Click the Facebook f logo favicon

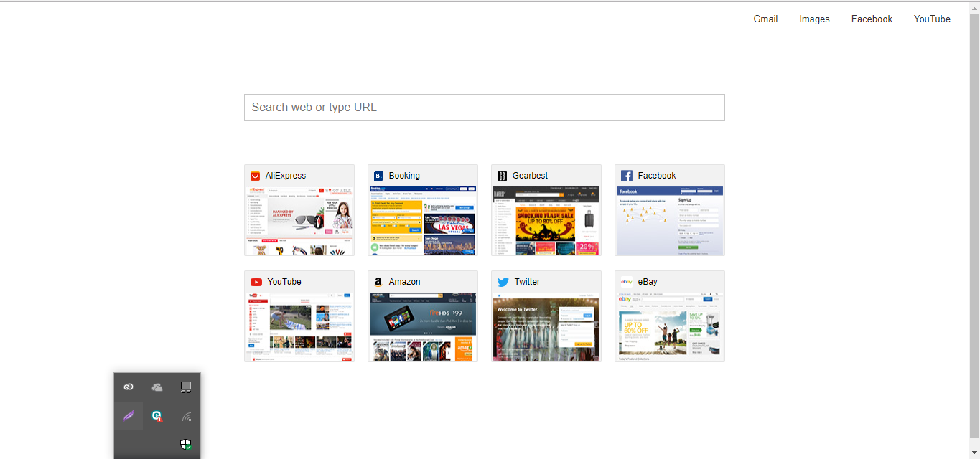[x=626, y=176]
